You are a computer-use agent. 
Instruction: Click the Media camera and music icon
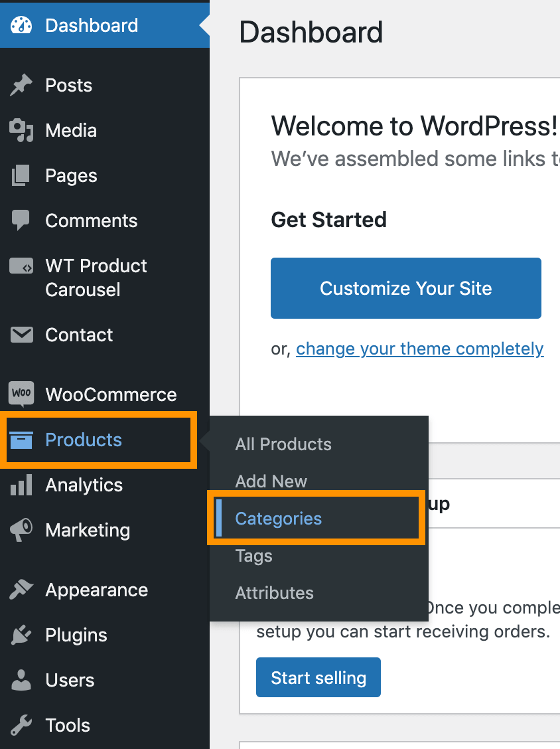pyautogui.click(x=21, y=130)
